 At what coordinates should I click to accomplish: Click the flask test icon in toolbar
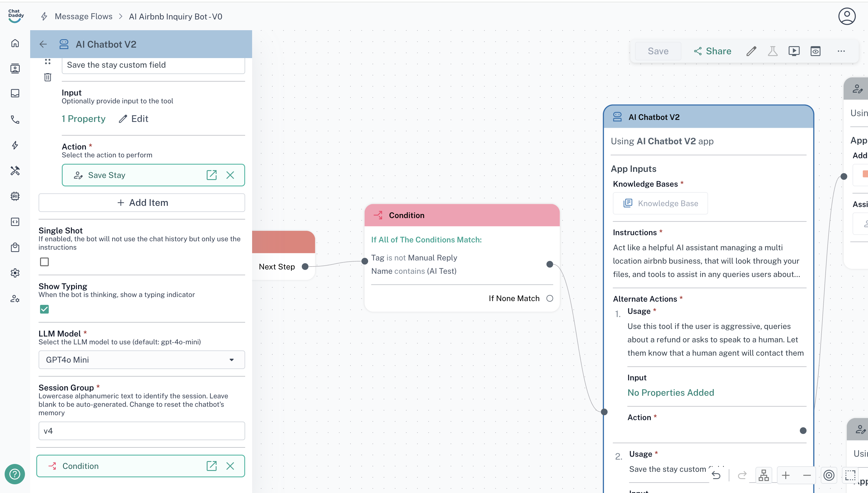773,51
